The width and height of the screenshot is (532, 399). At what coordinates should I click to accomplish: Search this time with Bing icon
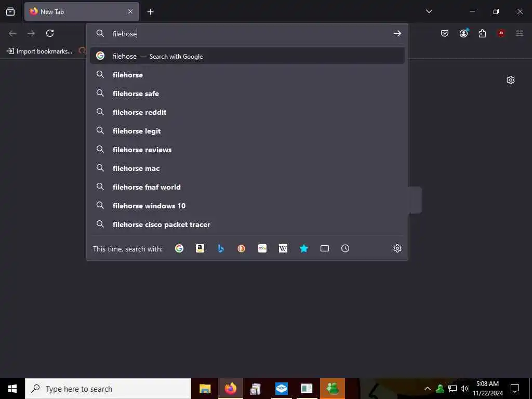220,248
